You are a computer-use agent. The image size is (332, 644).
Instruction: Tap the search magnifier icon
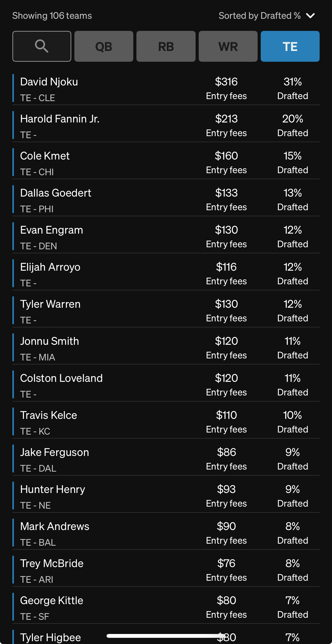coord(42,46)
